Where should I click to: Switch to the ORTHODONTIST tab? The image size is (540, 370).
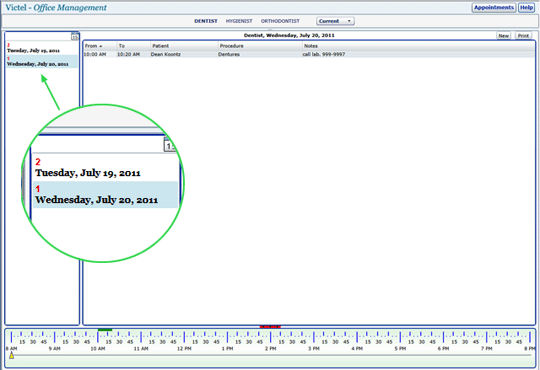coord(280,21)
